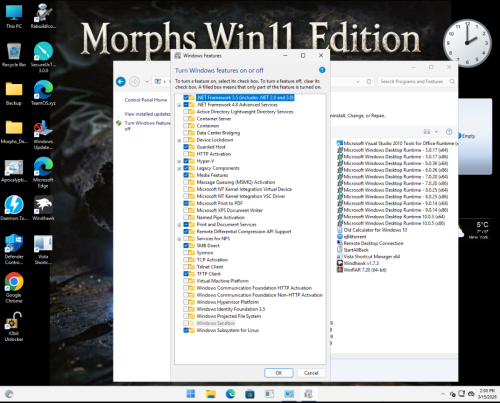
Task: Click the Windows Features help icon
Action: click(x=322, y=70)
